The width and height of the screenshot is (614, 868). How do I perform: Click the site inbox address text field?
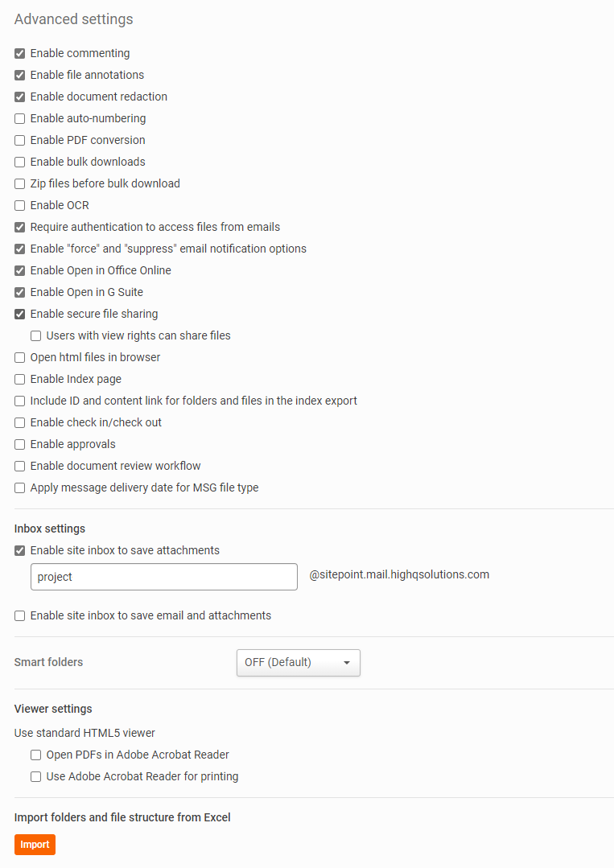(164, 577)
